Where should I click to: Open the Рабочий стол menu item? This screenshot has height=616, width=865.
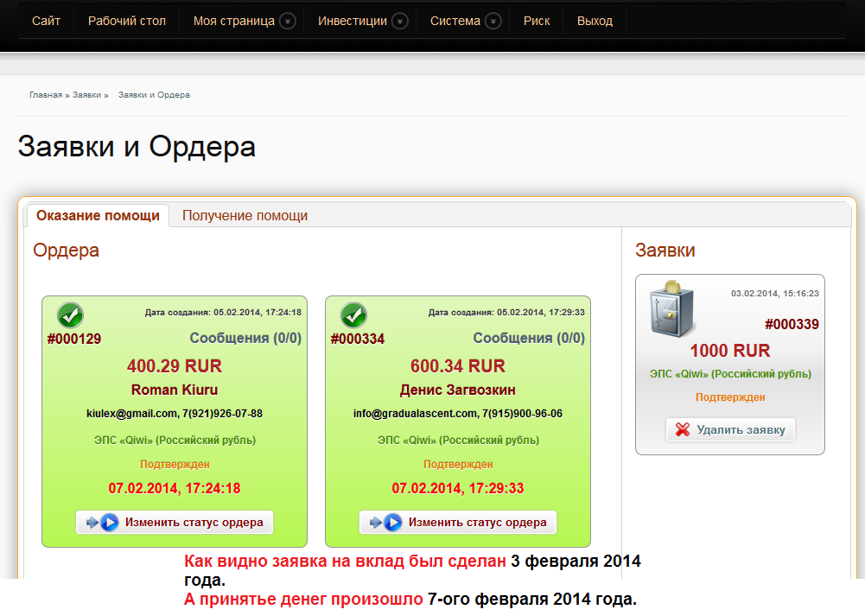tap(126, 21)
